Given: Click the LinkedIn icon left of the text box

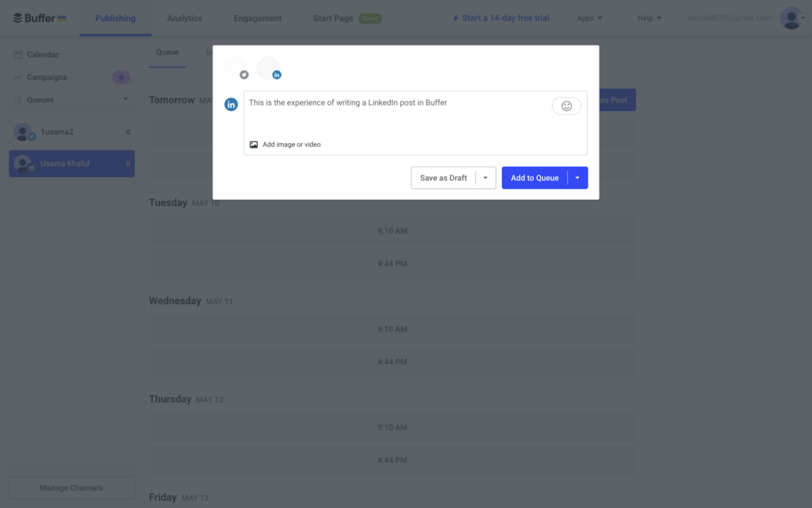Looking at the screenshot, I should pyautogui.click(x=232, y=105).
